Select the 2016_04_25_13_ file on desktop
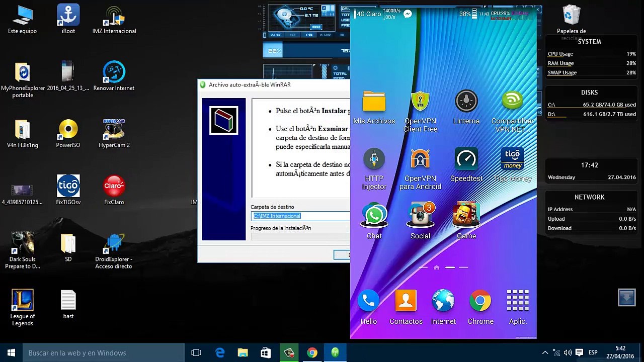The image size is (644, 362). (x=68, y=76)
